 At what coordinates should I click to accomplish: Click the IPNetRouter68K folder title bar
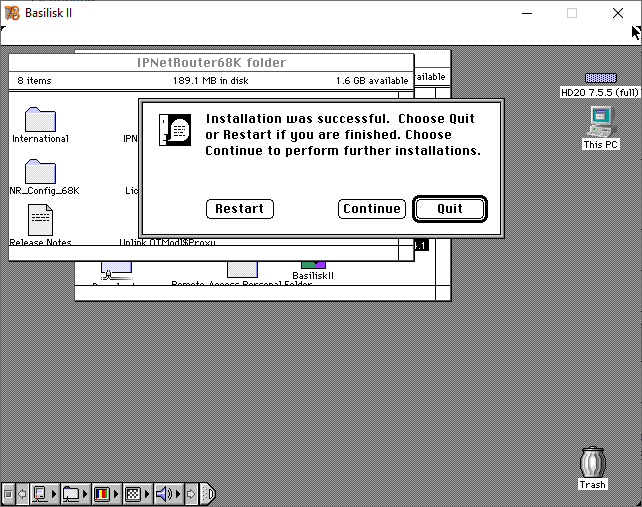[210, 63]
